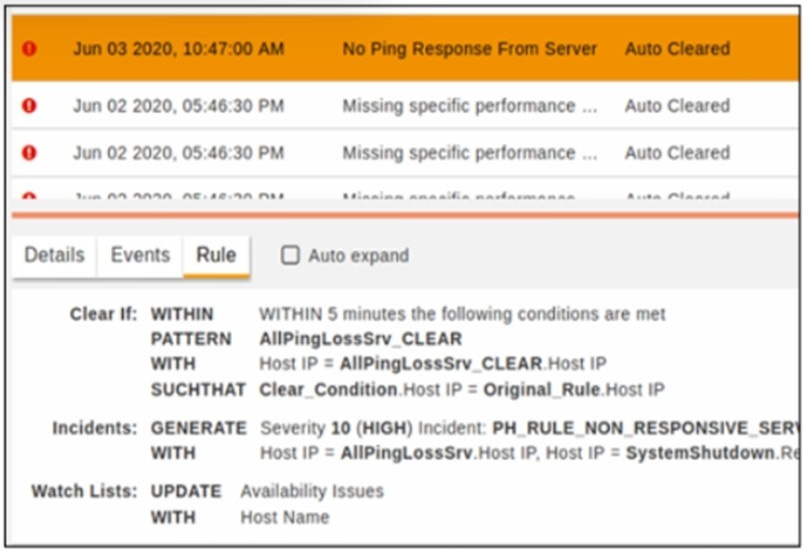This screenshot has height=551, width=805.
Task: Open the AllPingLossSrv_CLEAR pattern name
Action: 360,339
